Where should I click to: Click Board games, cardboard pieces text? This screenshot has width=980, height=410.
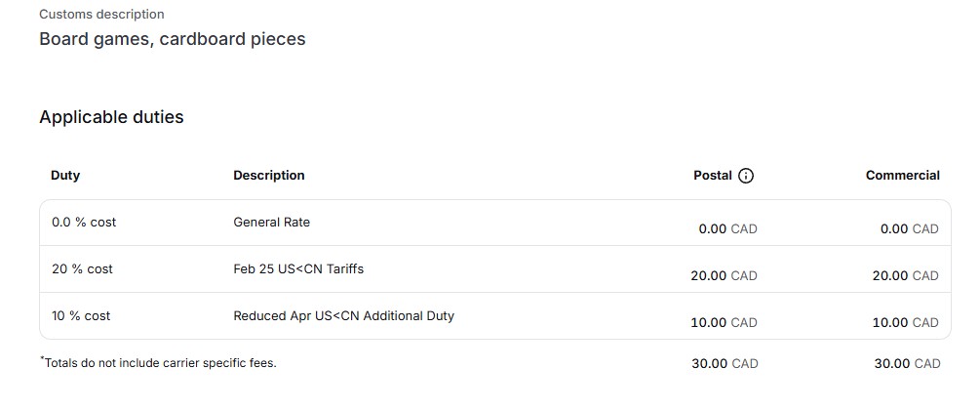click(x=172, y=39)
